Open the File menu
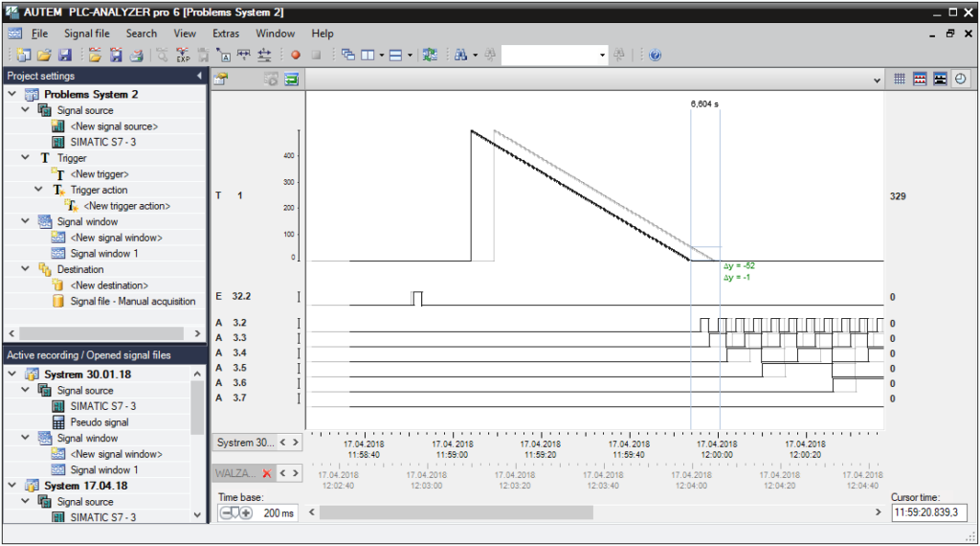Image resolution: width=980 pixels, height=546 pixels. tap(39, 34)
